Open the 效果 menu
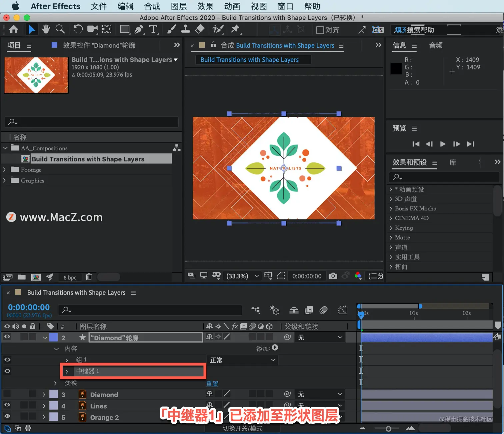 (205, 6)
